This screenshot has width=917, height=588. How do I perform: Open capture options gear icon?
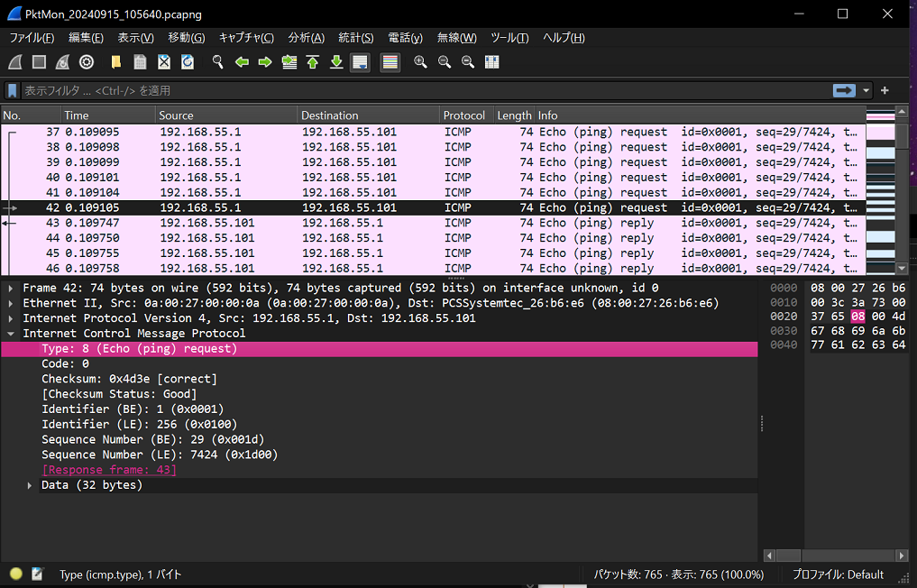point(87,62)
